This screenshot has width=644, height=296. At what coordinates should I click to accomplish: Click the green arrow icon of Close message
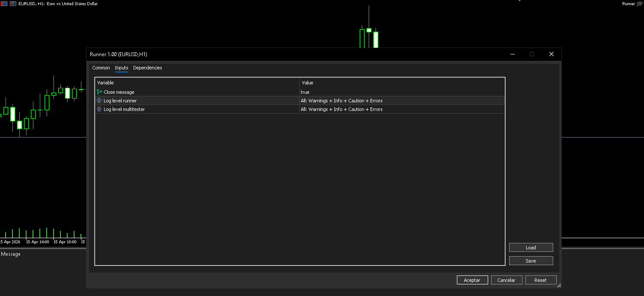99,92
